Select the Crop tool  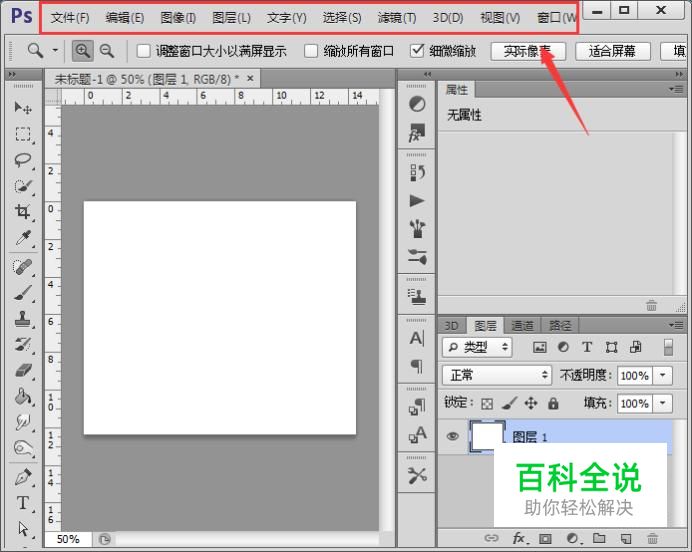[x=23, y=212]
